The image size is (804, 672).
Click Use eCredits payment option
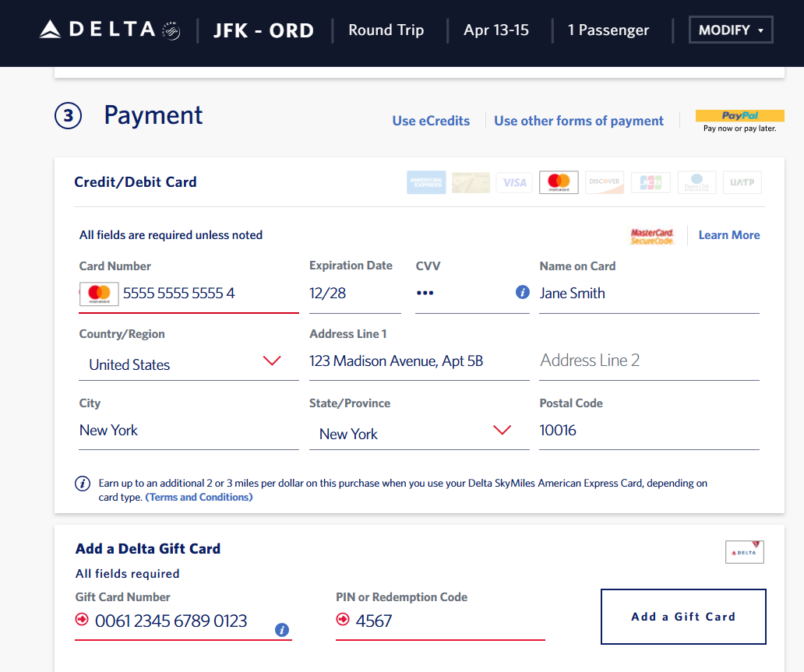click(x=431, y=121)
